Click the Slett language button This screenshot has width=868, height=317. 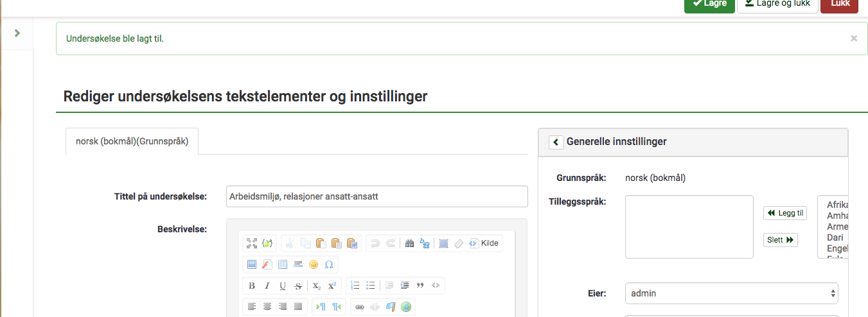coord(781,240)
